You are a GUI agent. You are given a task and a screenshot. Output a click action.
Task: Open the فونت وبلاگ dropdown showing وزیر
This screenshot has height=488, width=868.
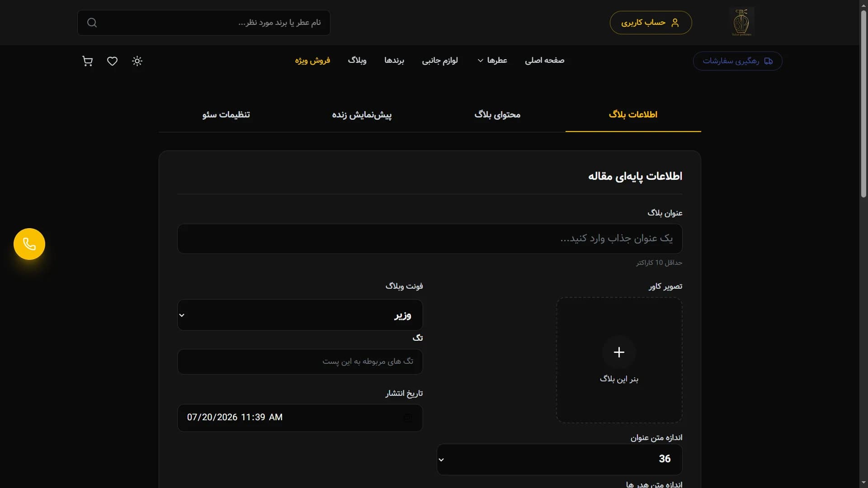pyautogui.click(x=300, y=315)
